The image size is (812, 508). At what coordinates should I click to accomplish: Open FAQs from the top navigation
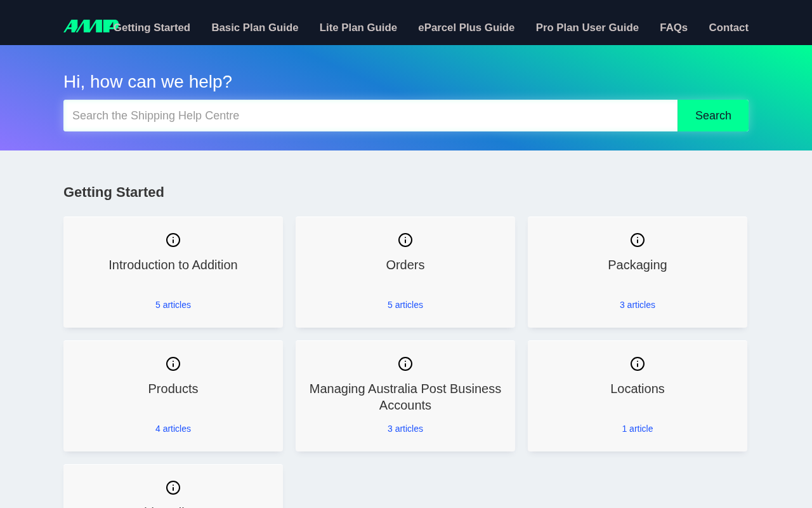[674, 28]
